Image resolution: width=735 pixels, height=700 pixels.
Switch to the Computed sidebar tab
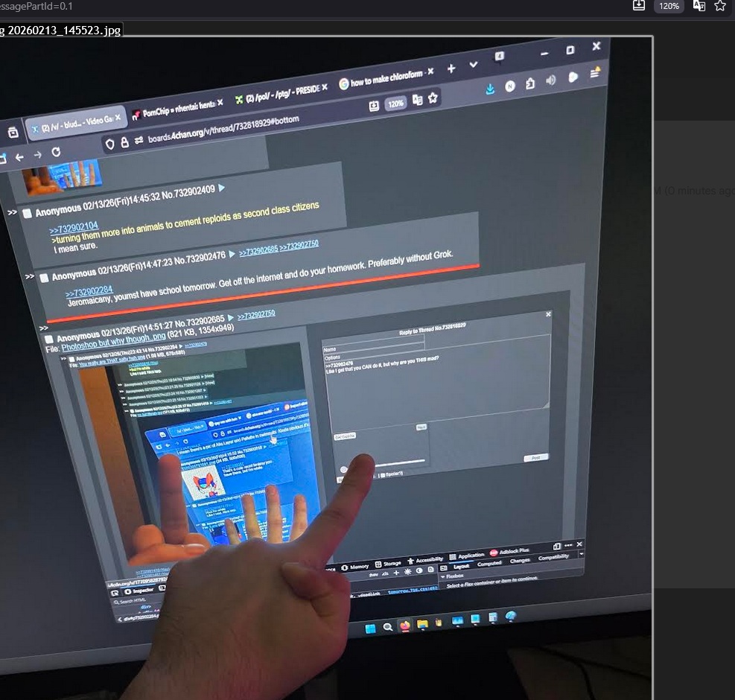[489, 564]
